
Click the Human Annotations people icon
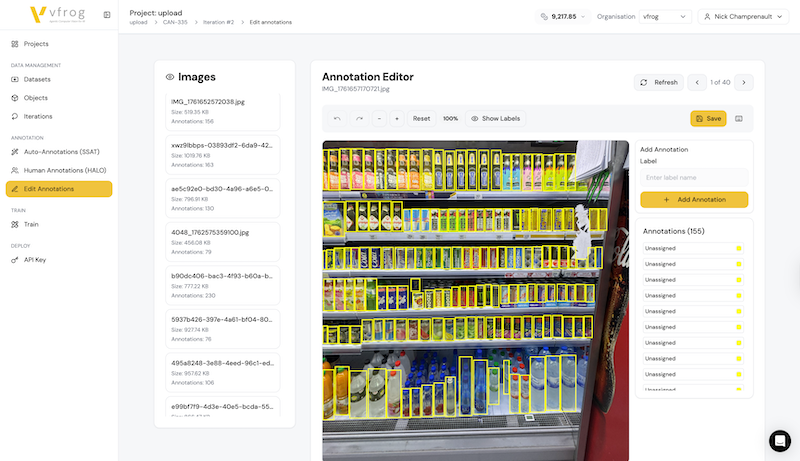tap(15, 170)
